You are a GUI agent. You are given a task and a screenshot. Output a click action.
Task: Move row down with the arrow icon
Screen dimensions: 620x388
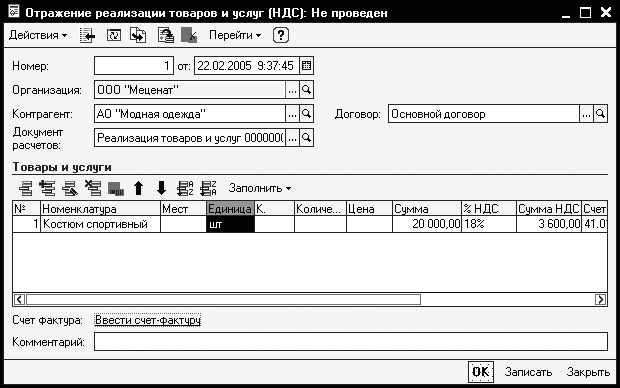[x=161, y=188]
